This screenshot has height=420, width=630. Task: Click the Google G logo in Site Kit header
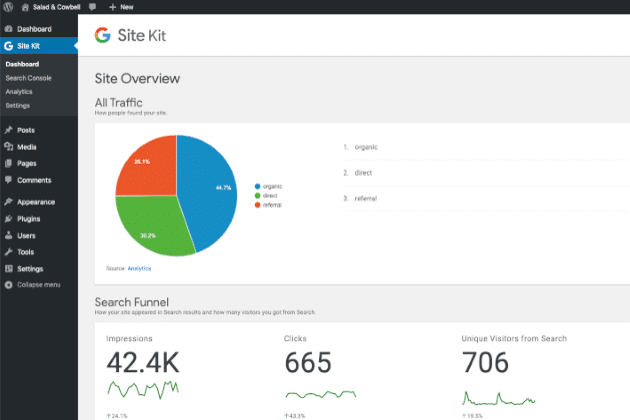(x=103, y=35)
